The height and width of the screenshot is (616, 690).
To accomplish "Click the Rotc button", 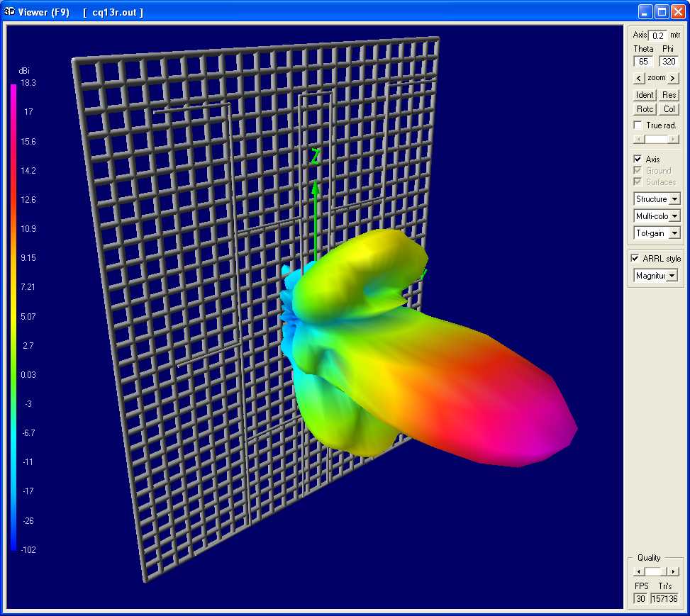I will 645,109.
